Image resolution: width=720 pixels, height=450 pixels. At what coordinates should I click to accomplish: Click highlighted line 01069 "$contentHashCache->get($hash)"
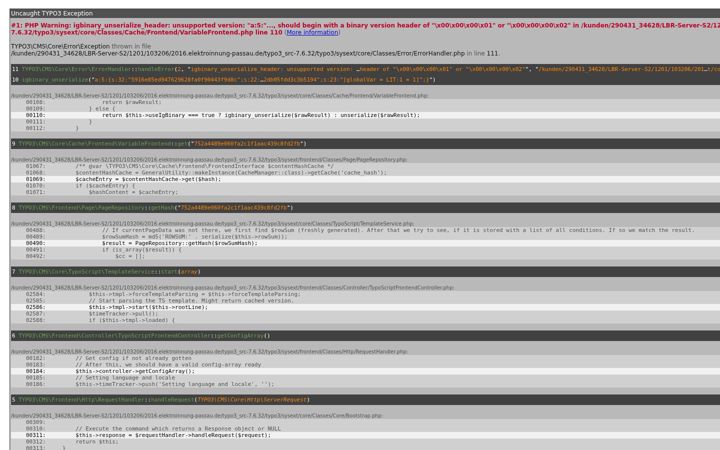pos(365,179)
